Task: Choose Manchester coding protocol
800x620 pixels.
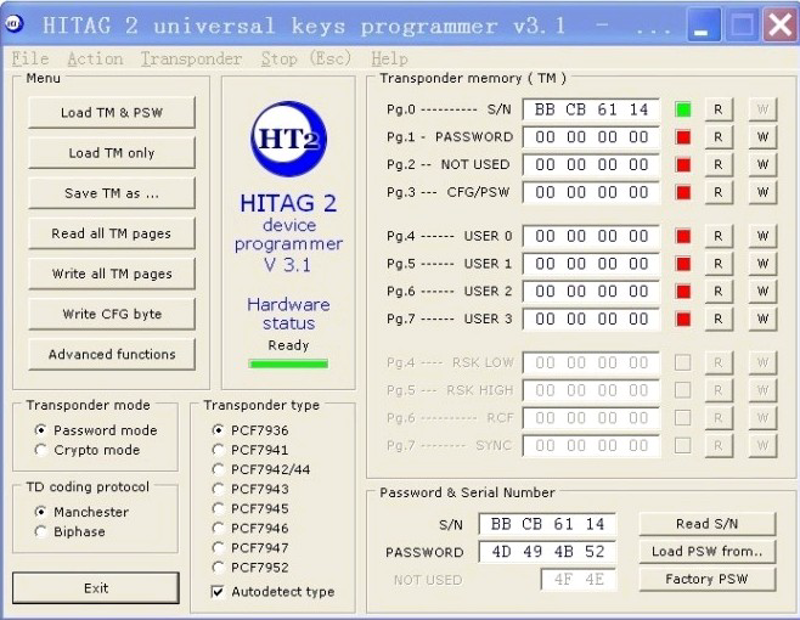Action: tap(41, 511)
